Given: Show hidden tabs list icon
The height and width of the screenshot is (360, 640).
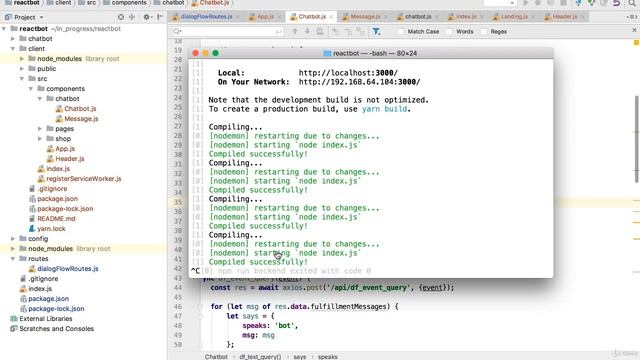Looking at the screenshot, I should coord(632,17).
